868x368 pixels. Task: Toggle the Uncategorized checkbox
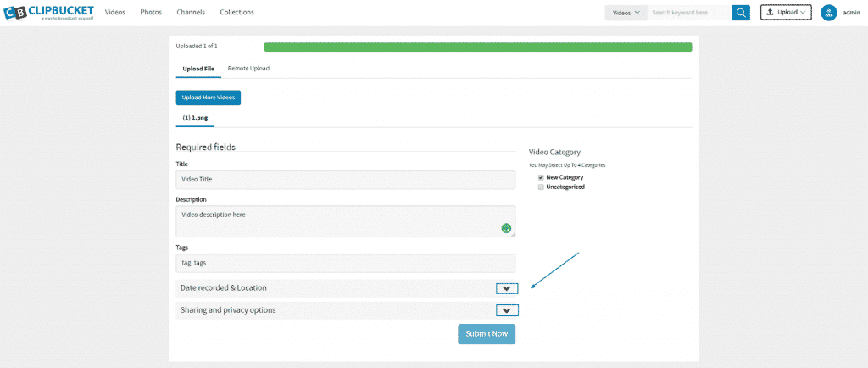(x=541, y=187)
